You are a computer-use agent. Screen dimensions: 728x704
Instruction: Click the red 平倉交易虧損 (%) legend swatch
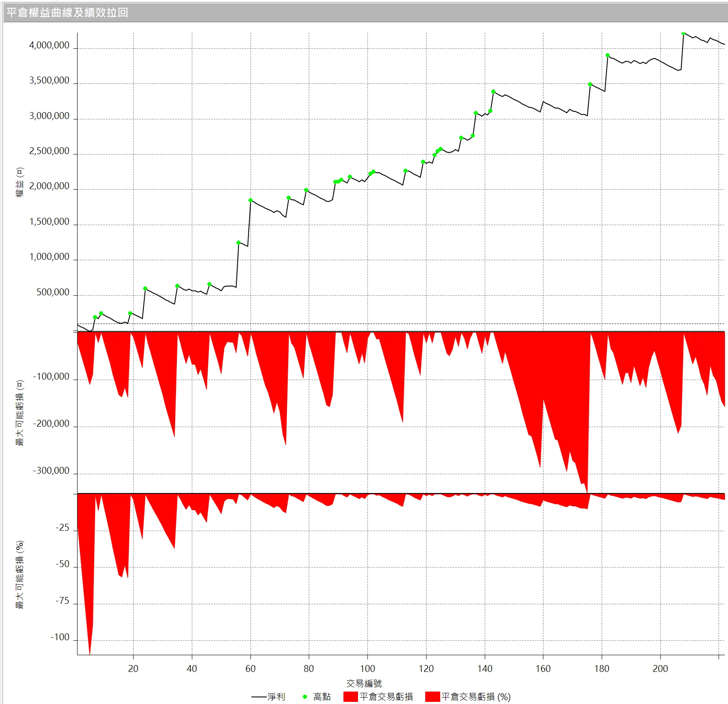pyautogui.click(x=433, y=697)
